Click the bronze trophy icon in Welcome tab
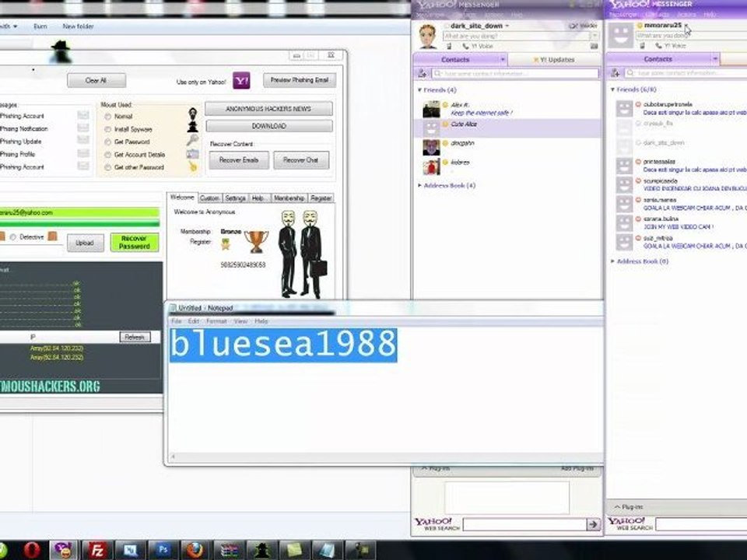The height and width of the screenshot is (560, 747). click(256, 241)
